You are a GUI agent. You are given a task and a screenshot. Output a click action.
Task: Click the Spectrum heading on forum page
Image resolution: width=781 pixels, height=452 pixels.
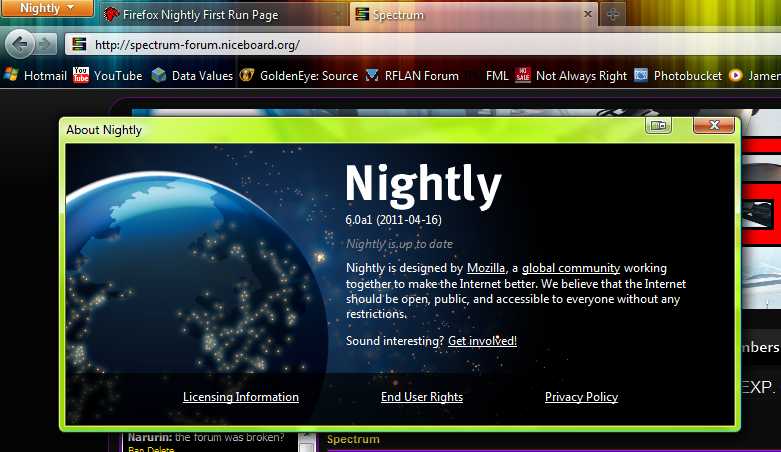point(353,439)
